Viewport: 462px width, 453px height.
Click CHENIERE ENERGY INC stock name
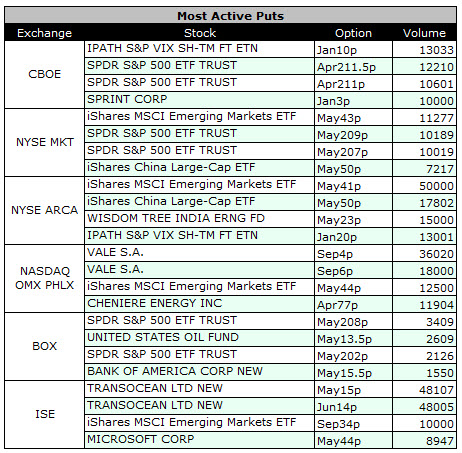point(154,303)
